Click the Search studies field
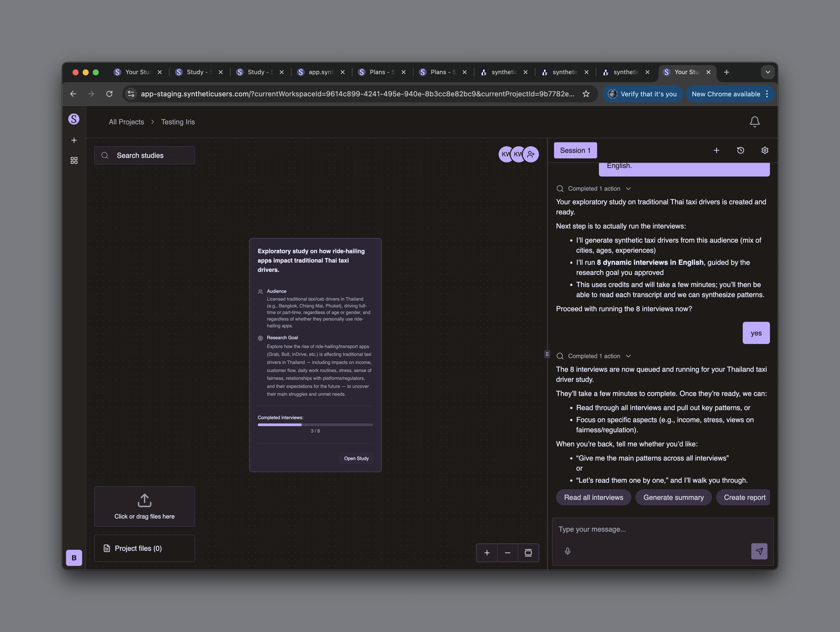This screenshot has height=632, width=840. click(145, 155)
